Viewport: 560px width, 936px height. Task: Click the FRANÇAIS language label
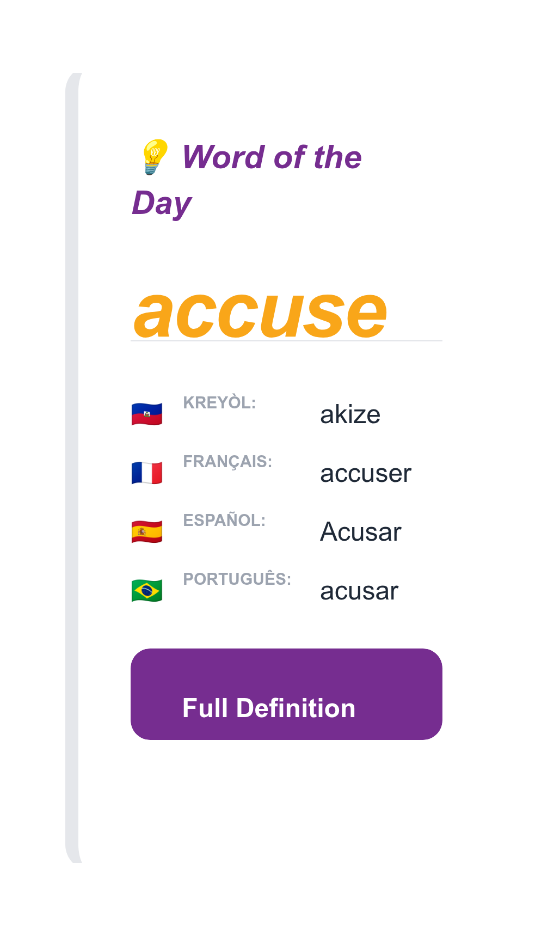tap(228, 461)
